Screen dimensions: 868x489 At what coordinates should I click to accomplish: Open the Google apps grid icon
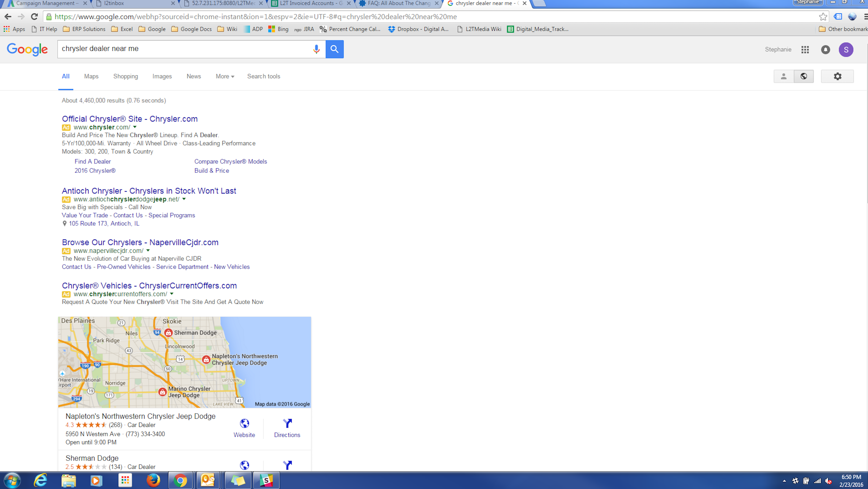pos(805,50)
